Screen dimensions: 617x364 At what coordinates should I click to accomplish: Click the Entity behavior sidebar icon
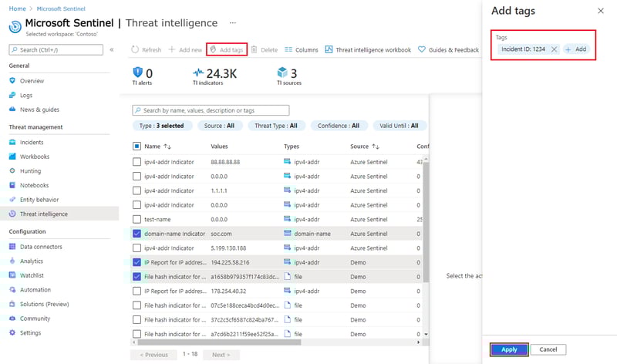click(12, 200)
